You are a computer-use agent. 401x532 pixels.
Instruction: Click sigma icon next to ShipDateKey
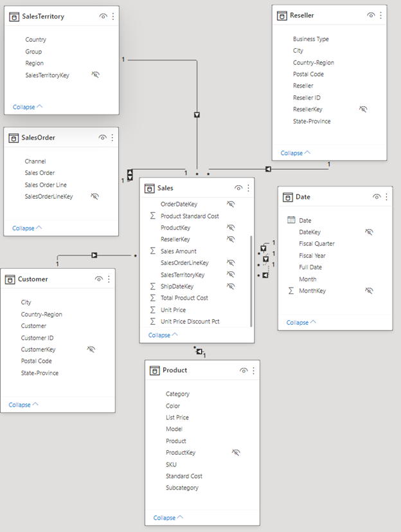click(x=153, y=286)
